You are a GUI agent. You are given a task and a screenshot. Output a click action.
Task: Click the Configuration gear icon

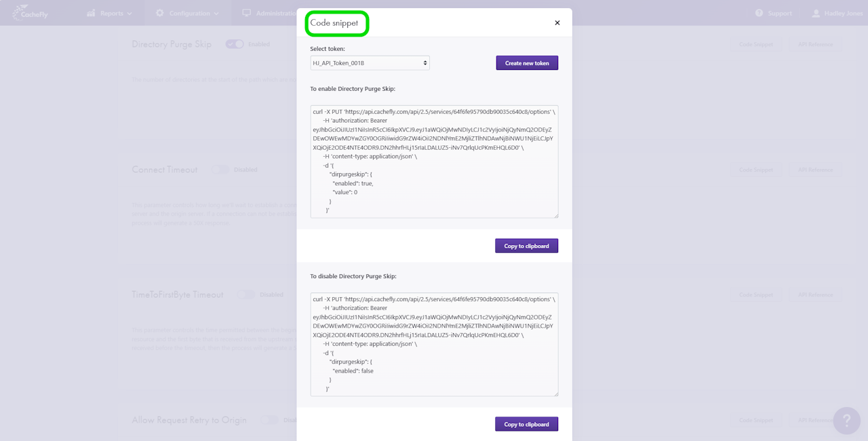[x=160, y=13]
